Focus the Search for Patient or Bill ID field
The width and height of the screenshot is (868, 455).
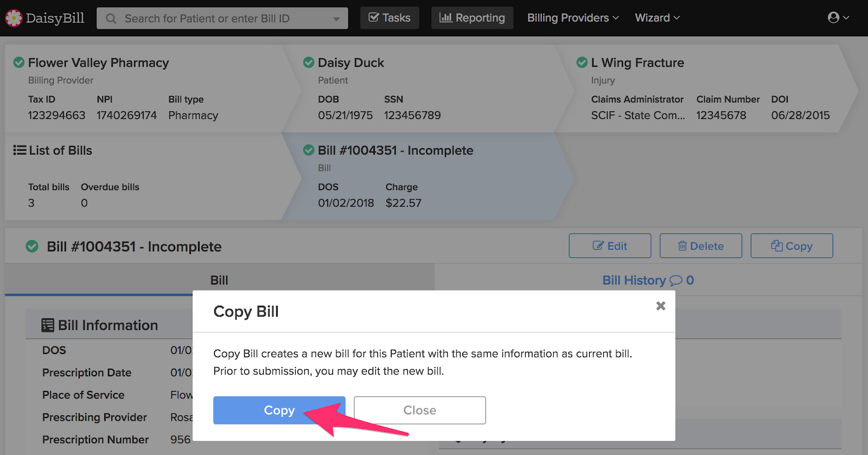click(x=222, y=18)
